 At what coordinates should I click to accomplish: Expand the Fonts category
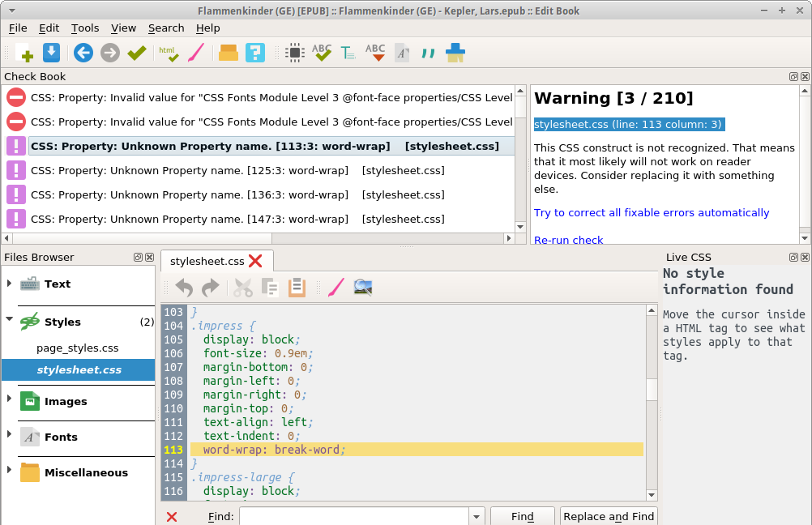[x=10, y=436]
